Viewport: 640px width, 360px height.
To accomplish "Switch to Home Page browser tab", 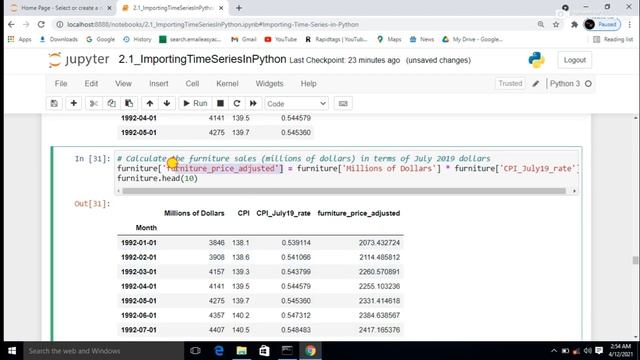I will point(59,8).
